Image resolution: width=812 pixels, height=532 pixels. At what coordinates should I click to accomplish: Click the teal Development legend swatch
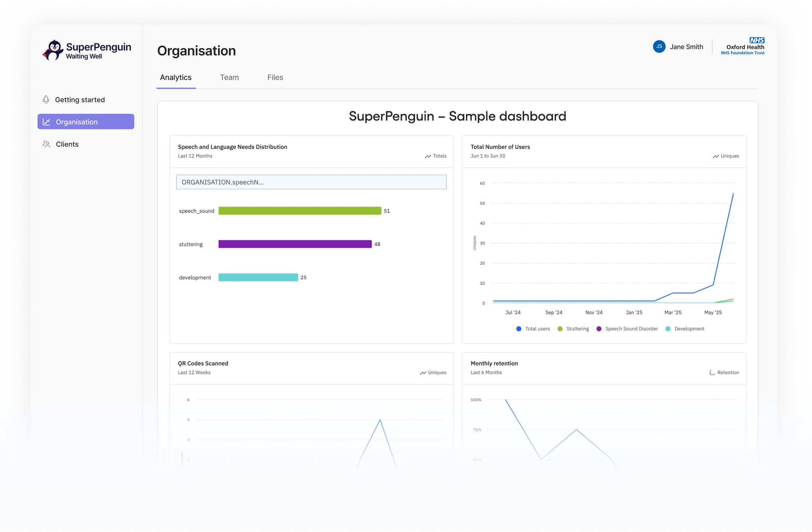668,329
